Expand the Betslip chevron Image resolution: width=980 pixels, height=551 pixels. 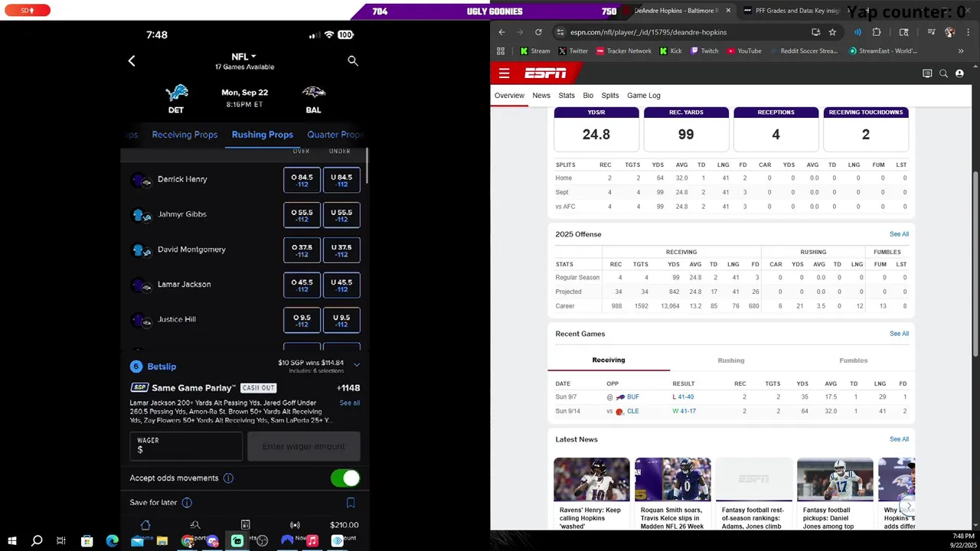pyautogui.click(x=357, y=365)
